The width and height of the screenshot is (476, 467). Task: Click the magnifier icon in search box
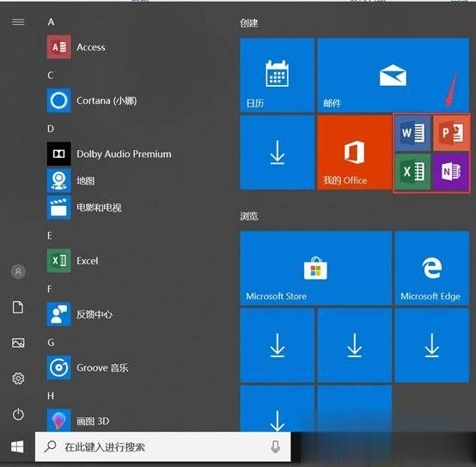click(x=51, y=446)
